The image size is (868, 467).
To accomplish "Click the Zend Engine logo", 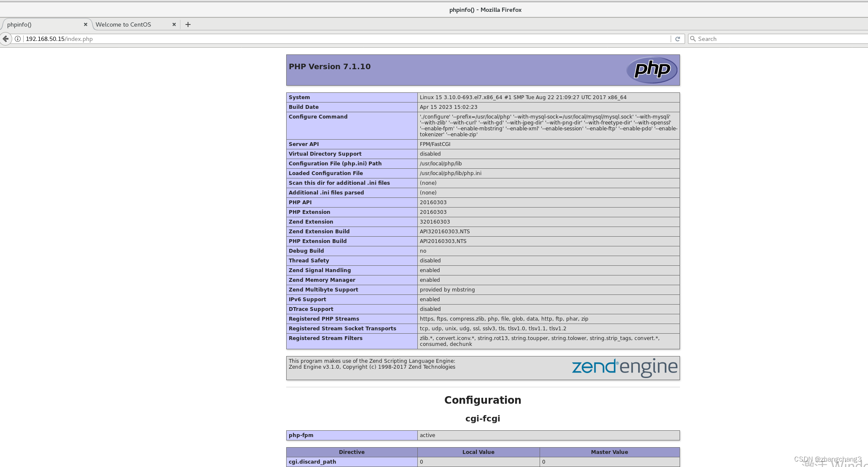I will coord(624,368).
